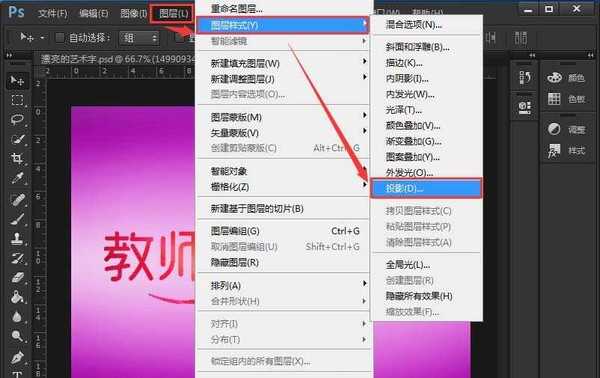The width and height of the screenshot is (600, 378).
Task: Expand 栅格化(Z) submenu
Action: [284, 187]
